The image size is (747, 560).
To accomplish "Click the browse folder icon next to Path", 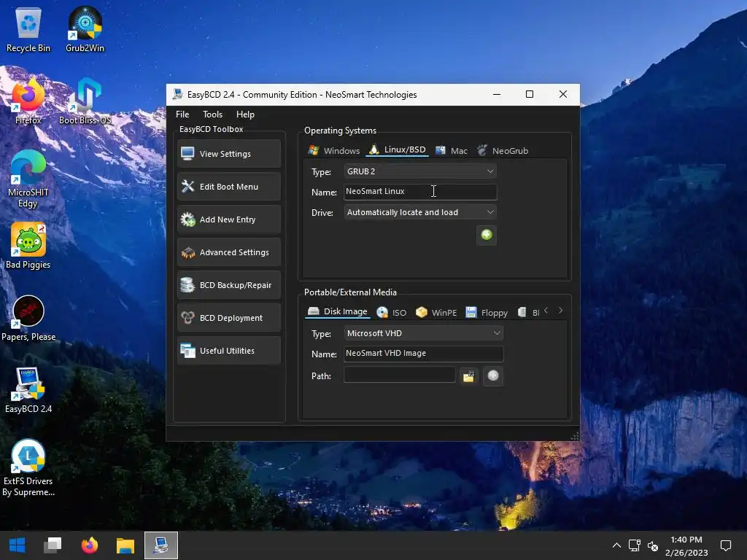I will (x=469, y=376).
